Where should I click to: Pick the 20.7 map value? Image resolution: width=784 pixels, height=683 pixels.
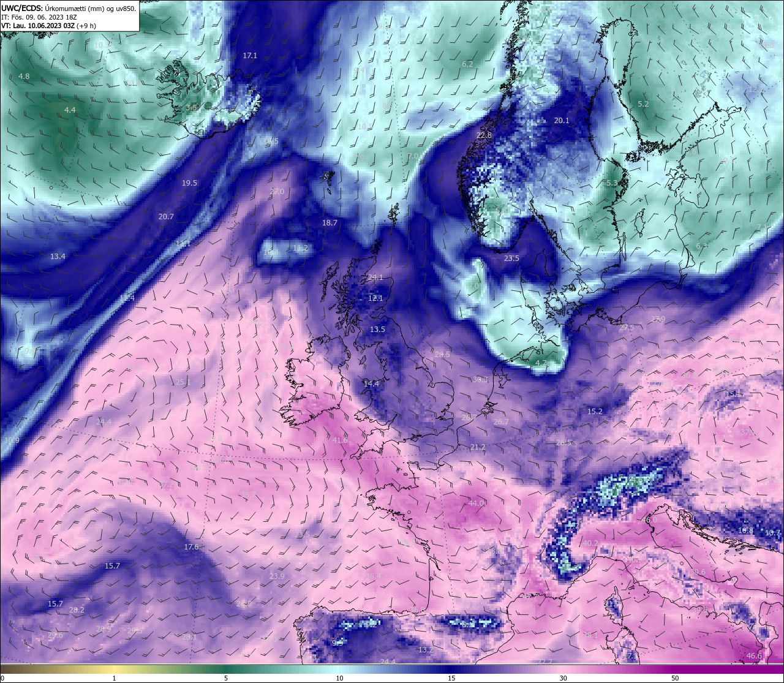tap(166, 216)
